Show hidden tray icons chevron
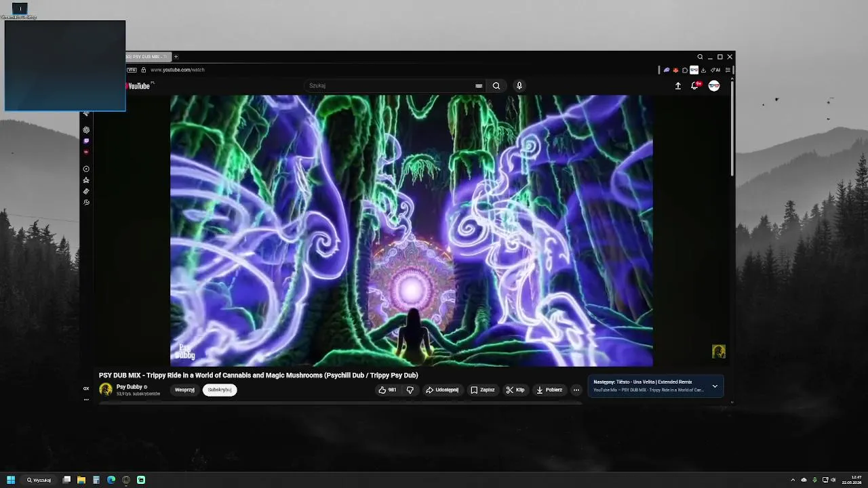The height and width of the screenshot is (488, 868). pyautogui.click(x=793, y=480)
